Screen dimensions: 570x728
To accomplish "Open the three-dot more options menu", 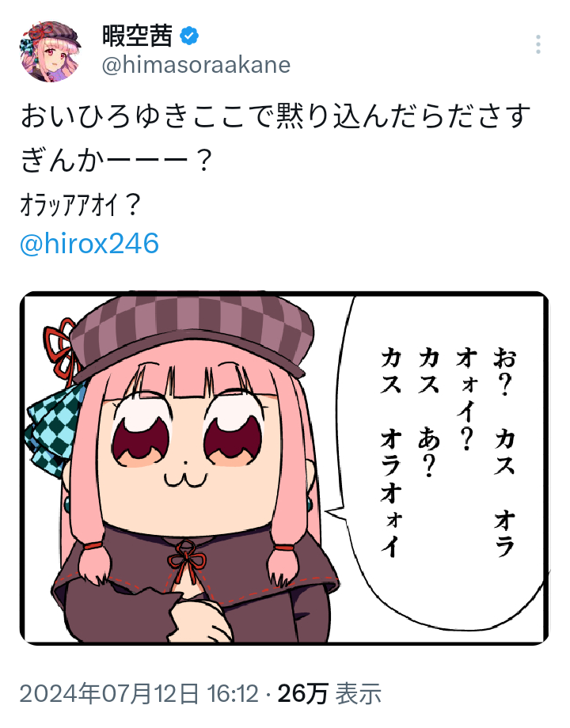I will coord(538,44).
